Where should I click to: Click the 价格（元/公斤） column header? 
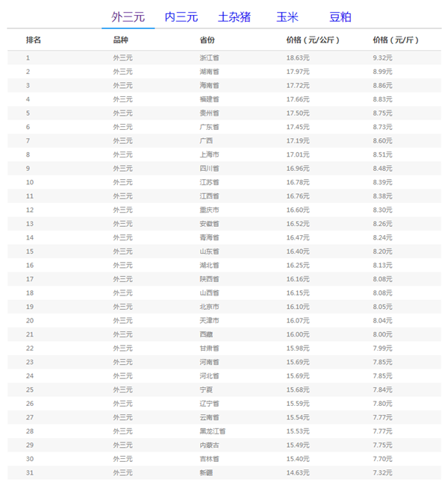(313, 40)
